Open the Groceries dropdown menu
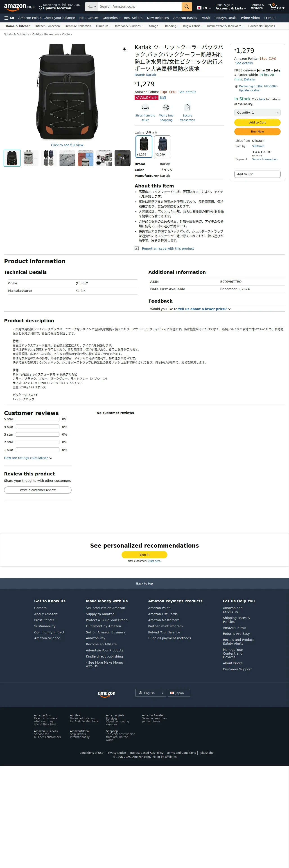This screenshot has width=289, height=868. point(111,18)
